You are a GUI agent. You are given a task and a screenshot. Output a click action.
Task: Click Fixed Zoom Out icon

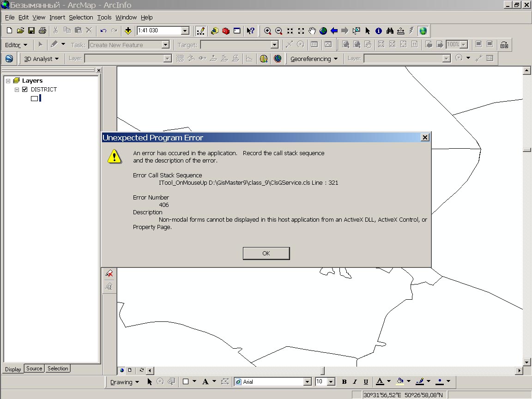[301, 31]
